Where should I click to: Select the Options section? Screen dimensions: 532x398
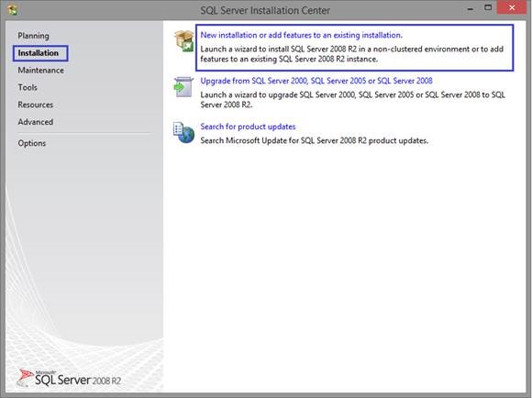(31, 143)
